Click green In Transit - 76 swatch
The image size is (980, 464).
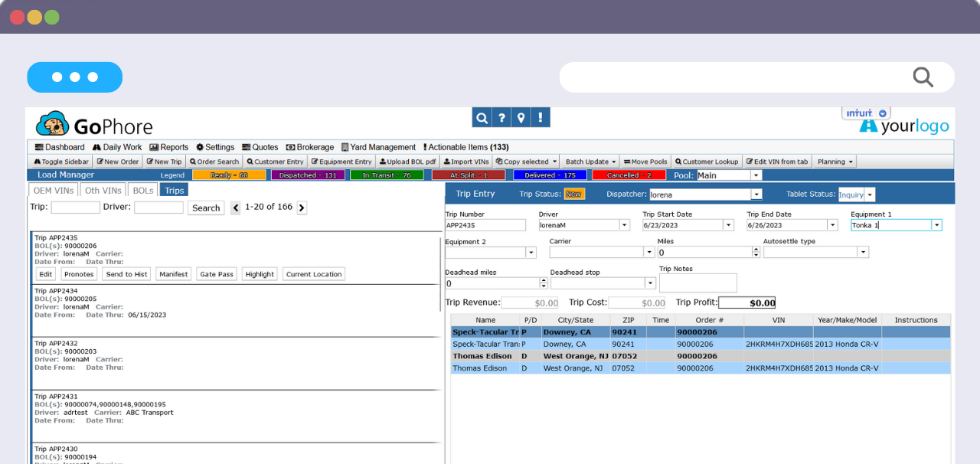(387, 175)
